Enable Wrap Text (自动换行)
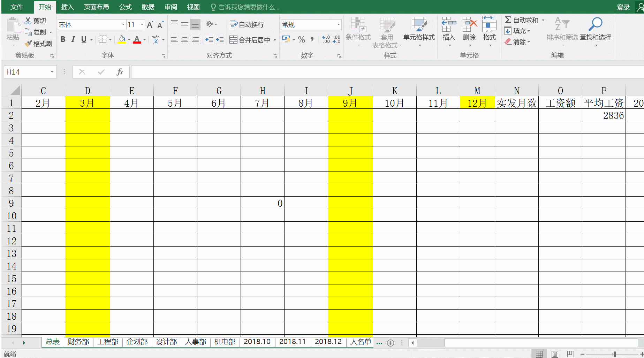This screenshot has width=644, height=358. click(x=247, y=24)
